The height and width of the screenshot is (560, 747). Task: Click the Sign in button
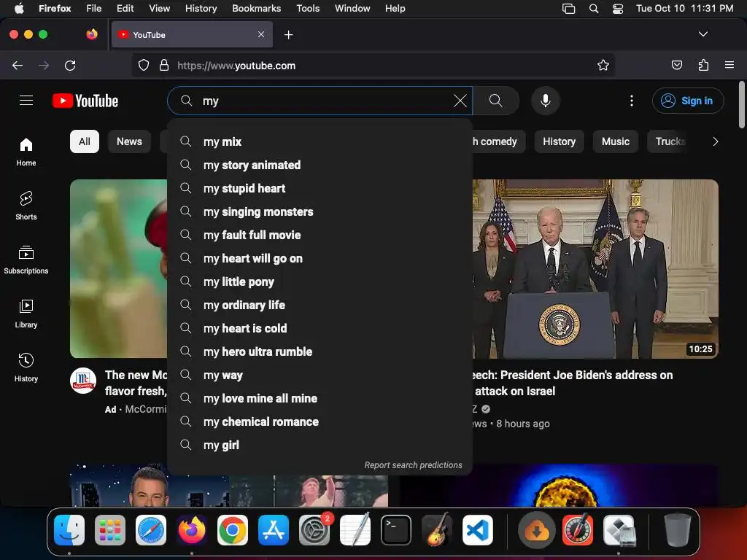(x=687, y=101)
